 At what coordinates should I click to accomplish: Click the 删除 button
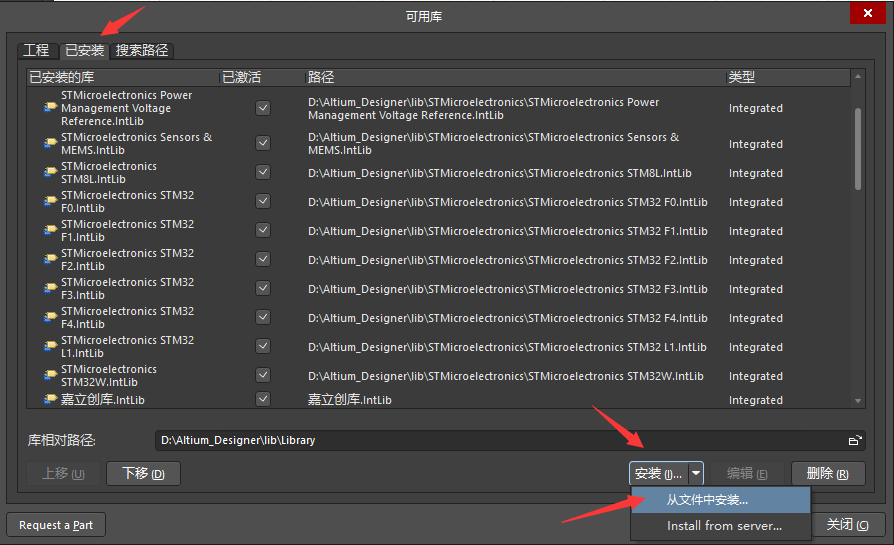point(828,473)
